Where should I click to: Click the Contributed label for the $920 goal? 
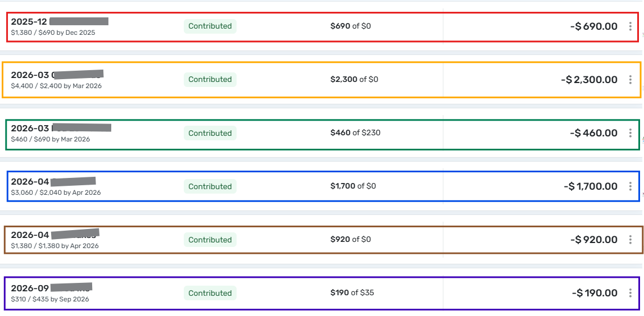[x=210, y=240]
